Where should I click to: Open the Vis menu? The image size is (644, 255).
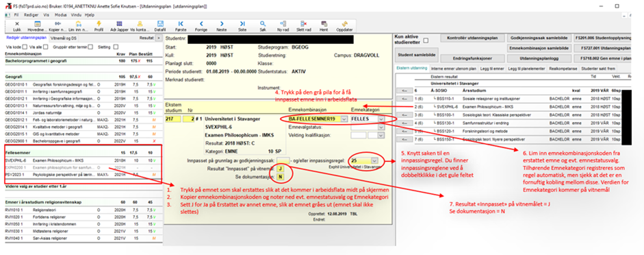46,14
